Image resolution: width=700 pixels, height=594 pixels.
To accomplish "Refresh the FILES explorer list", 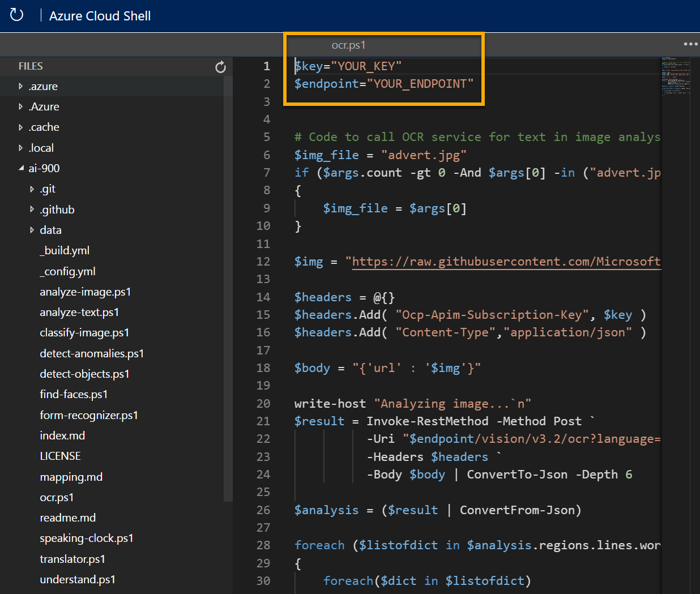I will click(220, 67).
